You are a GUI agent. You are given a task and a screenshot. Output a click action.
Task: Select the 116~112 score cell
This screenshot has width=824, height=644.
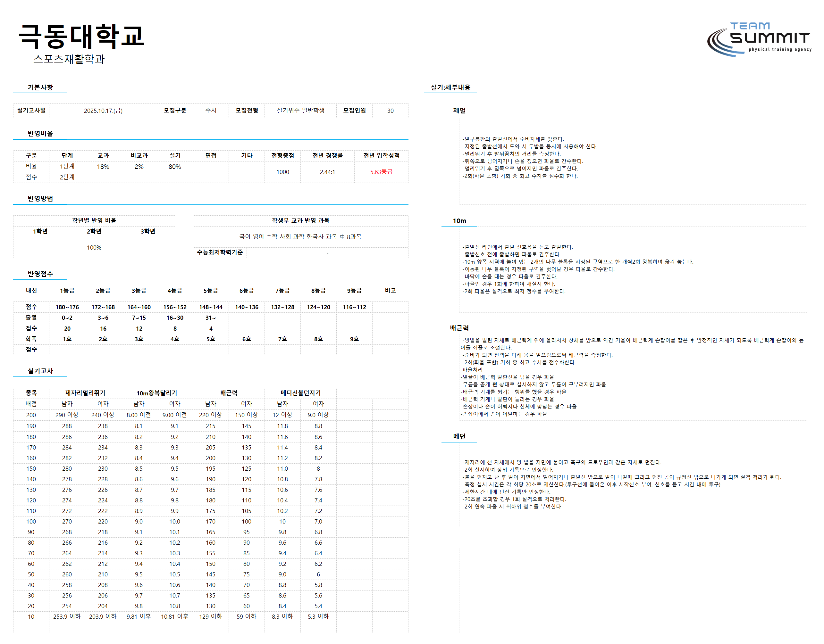[354, 307]
